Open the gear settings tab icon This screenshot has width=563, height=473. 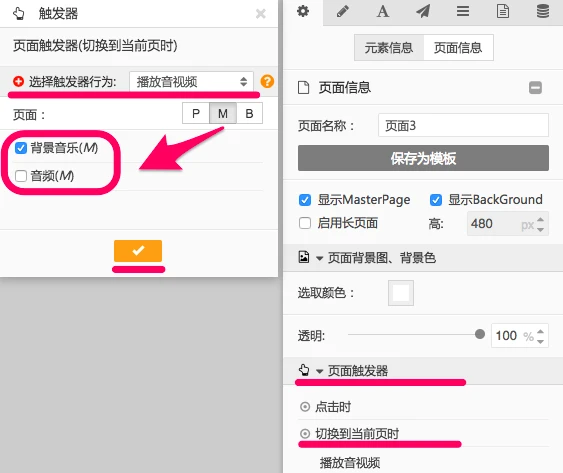pos(303,11)
